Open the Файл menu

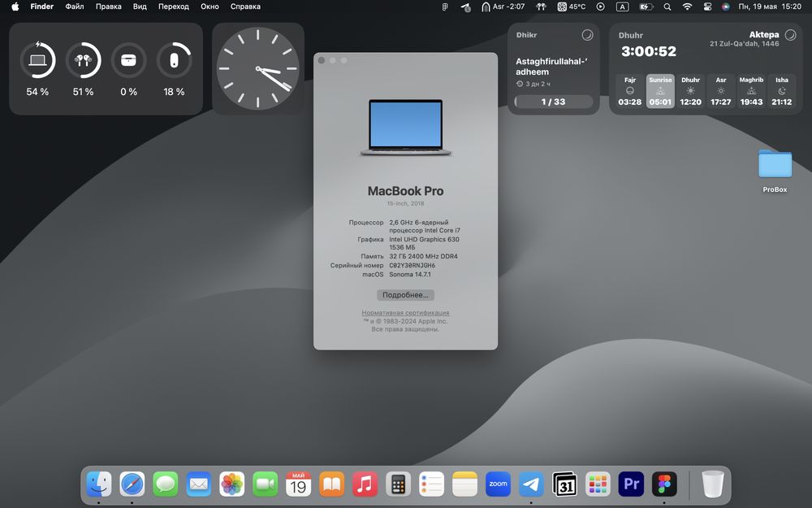point(75,7)
